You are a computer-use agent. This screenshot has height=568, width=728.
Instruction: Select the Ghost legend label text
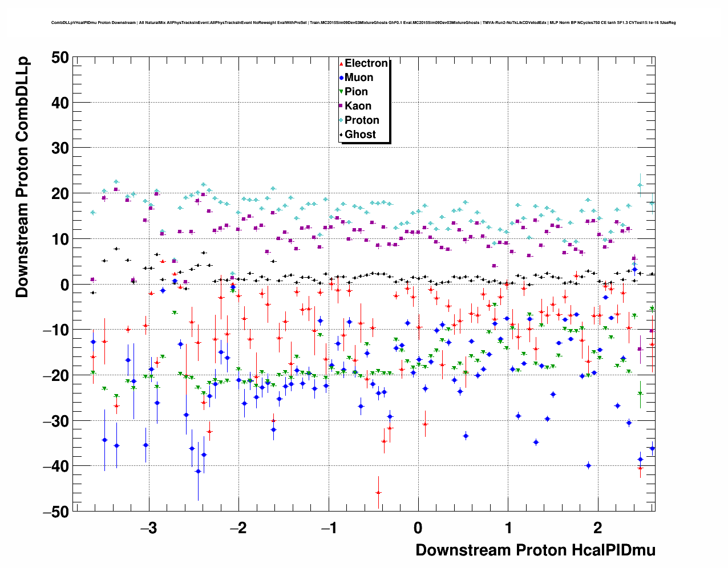(360, 135)
